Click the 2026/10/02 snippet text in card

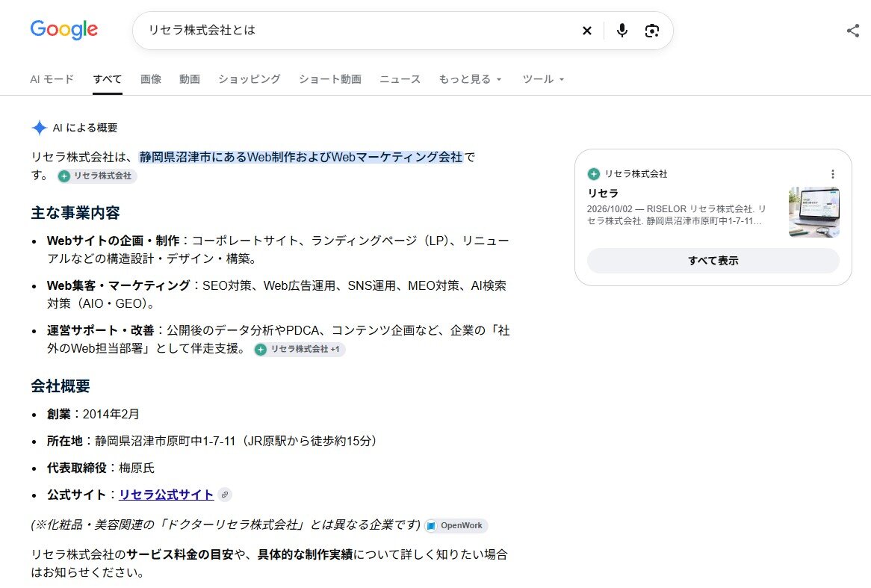[x=677, y=215]
